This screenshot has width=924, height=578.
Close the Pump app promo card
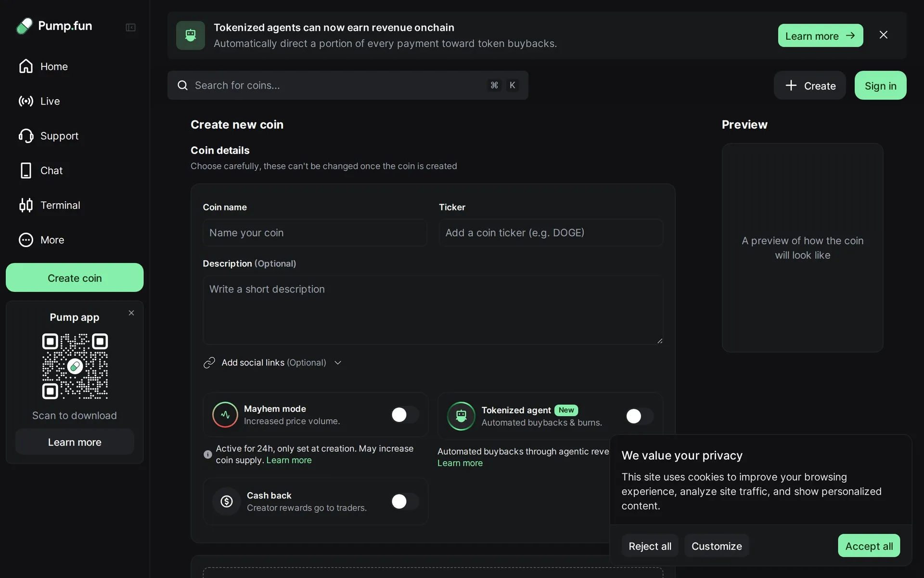(131, 313)
